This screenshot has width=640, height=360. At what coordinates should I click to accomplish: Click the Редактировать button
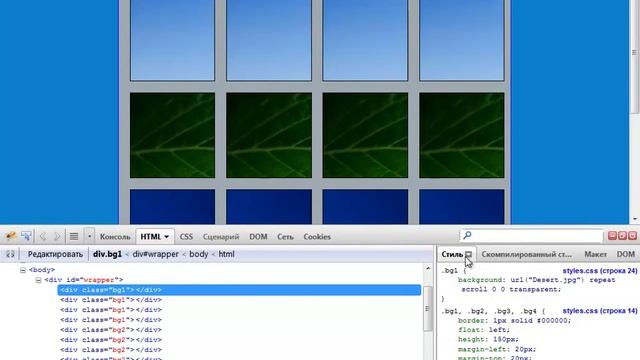(x=55, y=254)
